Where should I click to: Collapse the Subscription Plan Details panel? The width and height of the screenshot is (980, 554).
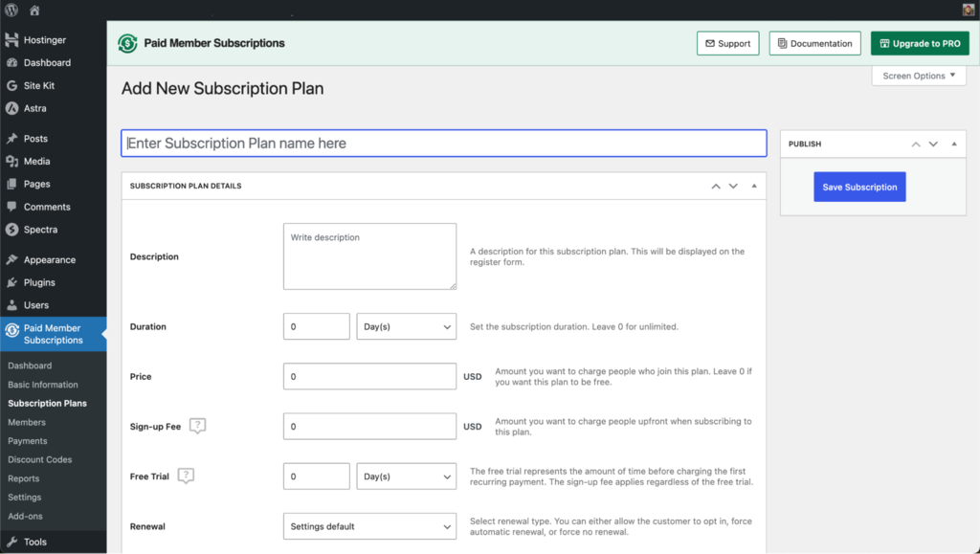pos(754,186)
